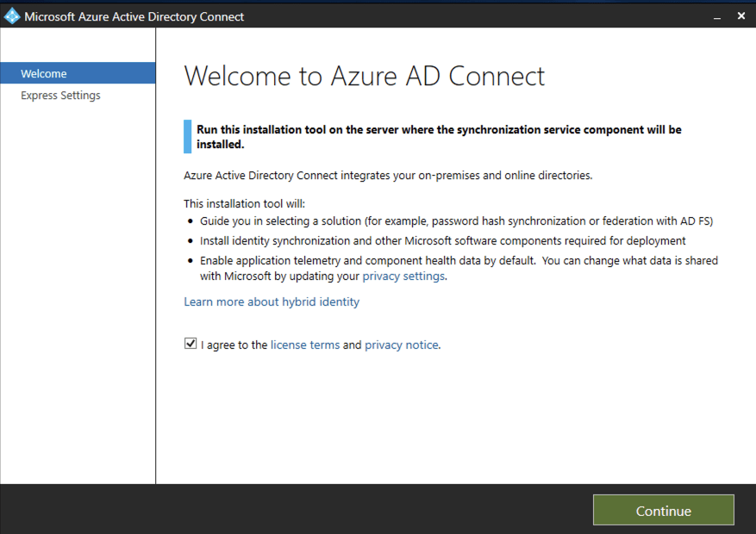Click the Guide you in selecting bullet
The image size is (756, 534).
pyautogui.click(x=456, y=221)
